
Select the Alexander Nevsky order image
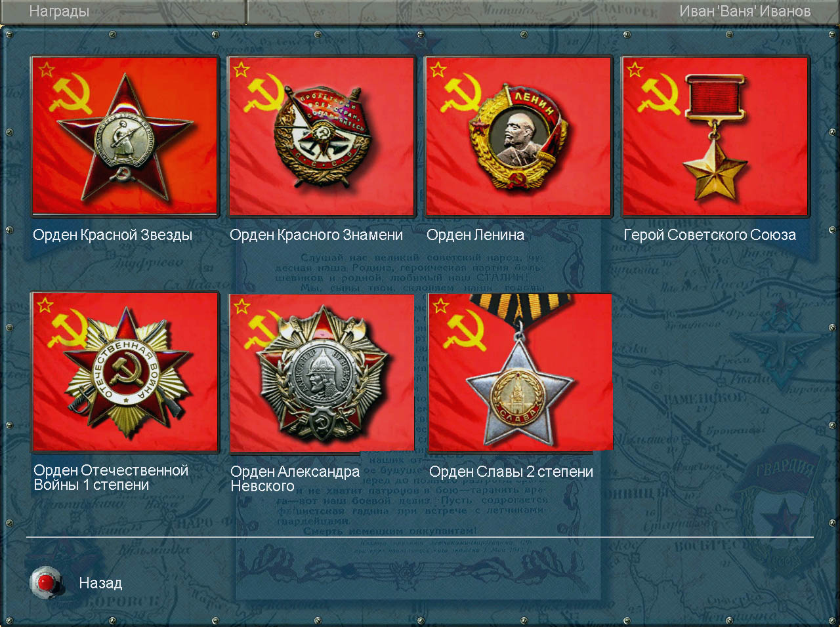(322, 372)
